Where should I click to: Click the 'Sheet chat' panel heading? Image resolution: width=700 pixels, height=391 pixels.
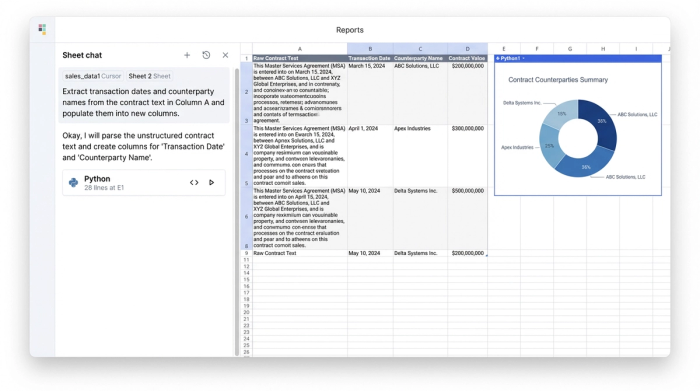82,55
